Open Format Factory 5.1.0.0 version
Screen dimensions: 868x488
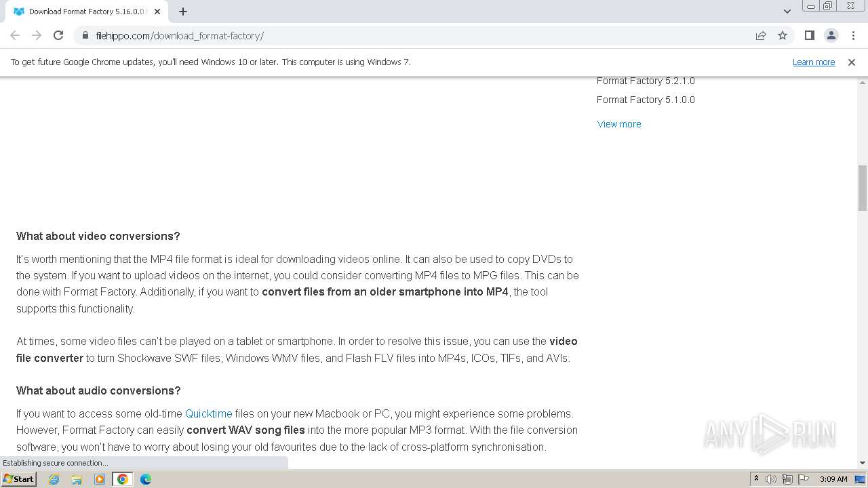pos(646,100)
